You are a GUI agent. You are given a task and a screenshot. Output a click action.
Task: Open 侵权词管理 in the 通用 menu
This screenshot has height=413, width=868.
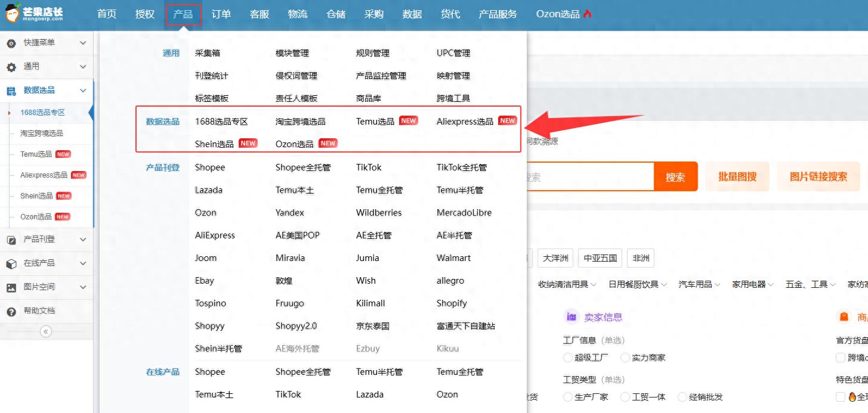point(296,76)
